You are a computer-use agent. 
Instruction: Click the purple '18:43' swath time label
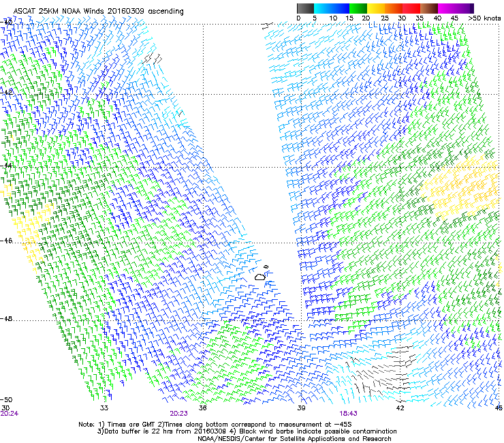click(x=348, y=414)
